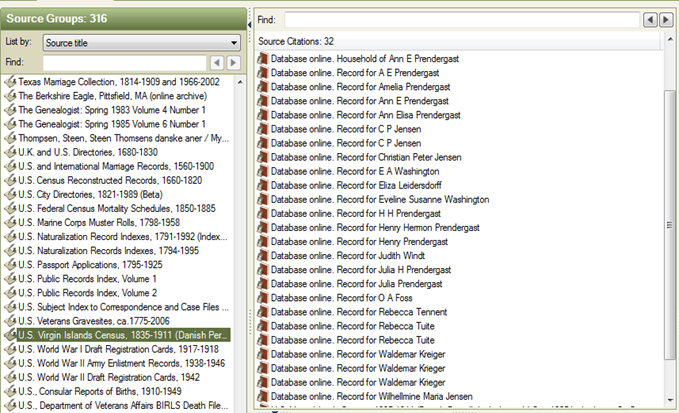Select U.S. City Directories, 1821-1989 (Beta)

click(91, 194)
